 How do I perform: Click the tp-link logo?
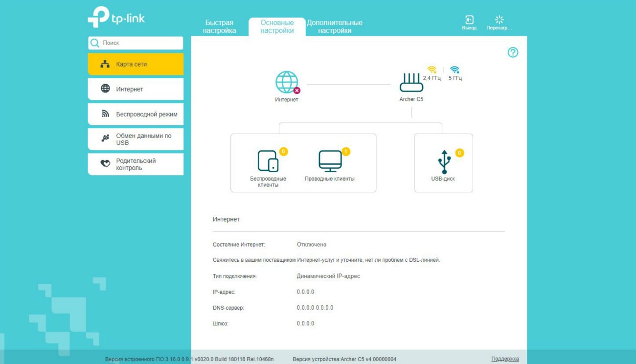click(116, 17)
